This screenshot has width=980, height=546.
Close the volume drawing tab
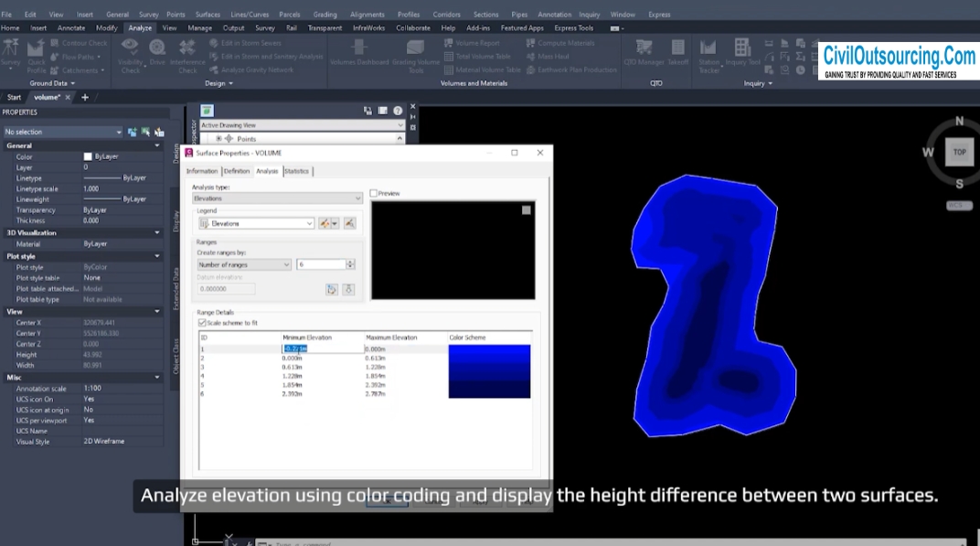pyautogui.click(x=68, y=98)
